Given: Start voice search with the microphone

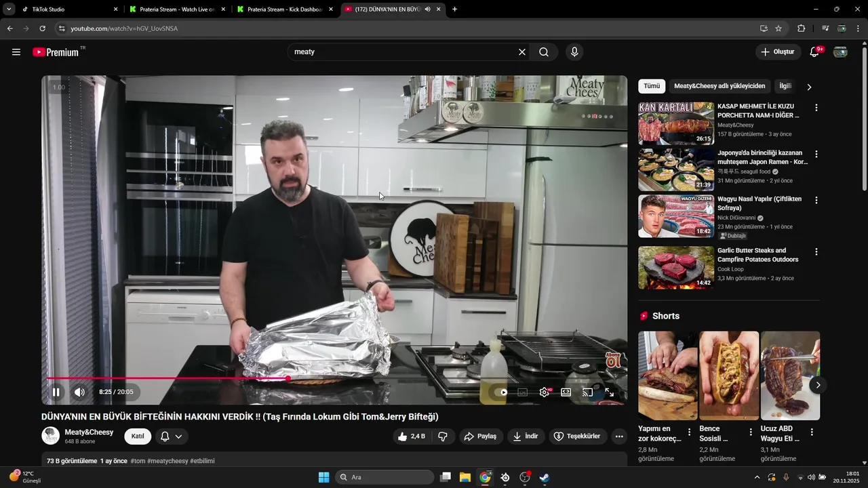Looking at the screenshot, I should click(x=574, y=52).
